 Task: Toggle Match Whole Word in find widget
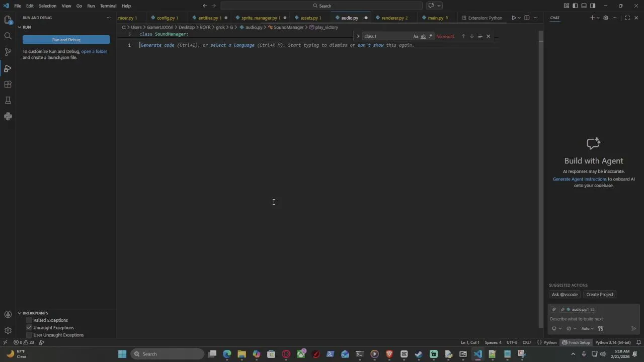[423, 36]
